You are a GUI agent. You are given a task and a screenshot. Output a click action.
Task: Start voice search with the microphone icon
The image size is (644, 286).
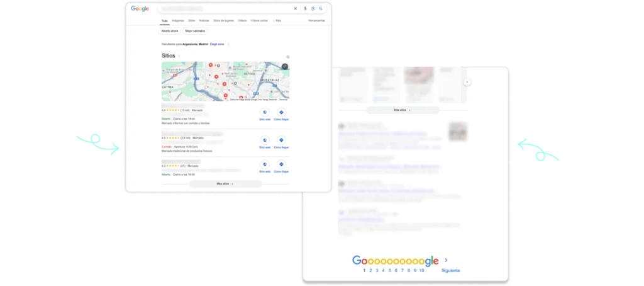point(305,9)
